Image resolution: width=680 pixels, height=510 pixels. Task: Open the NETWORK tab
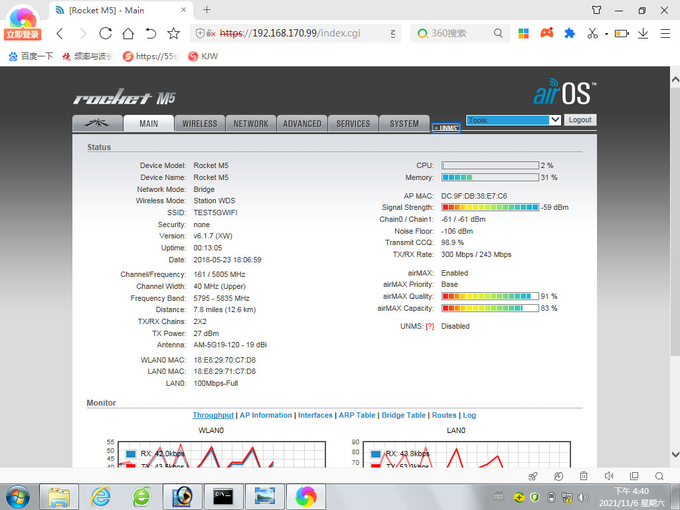tap(251, 124)
